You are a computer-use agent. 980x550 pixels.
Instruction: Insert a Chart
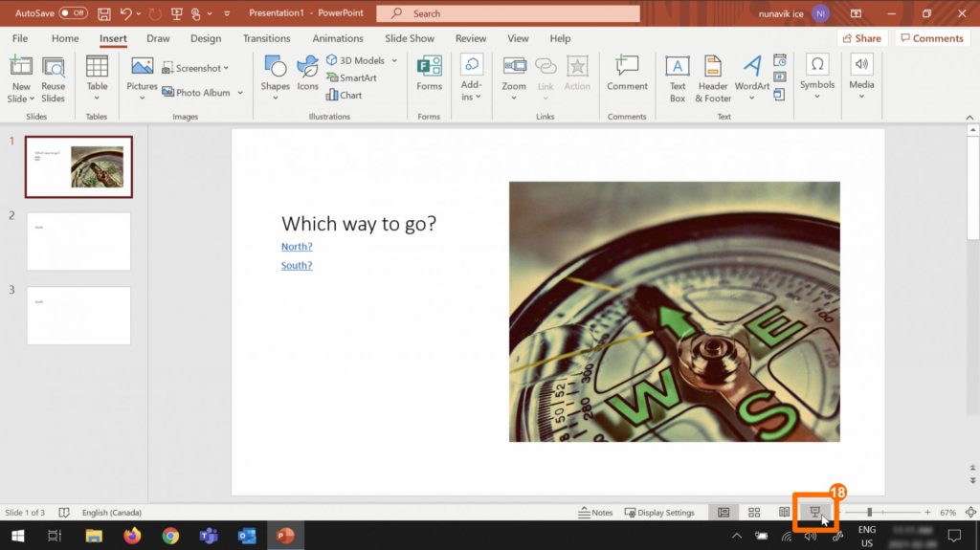(x=344, y=95)
